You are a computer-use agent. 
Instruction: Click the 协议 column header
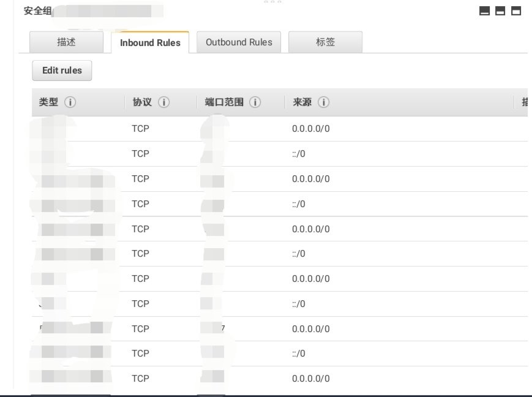pyautogui.click(x=142, y=102)
